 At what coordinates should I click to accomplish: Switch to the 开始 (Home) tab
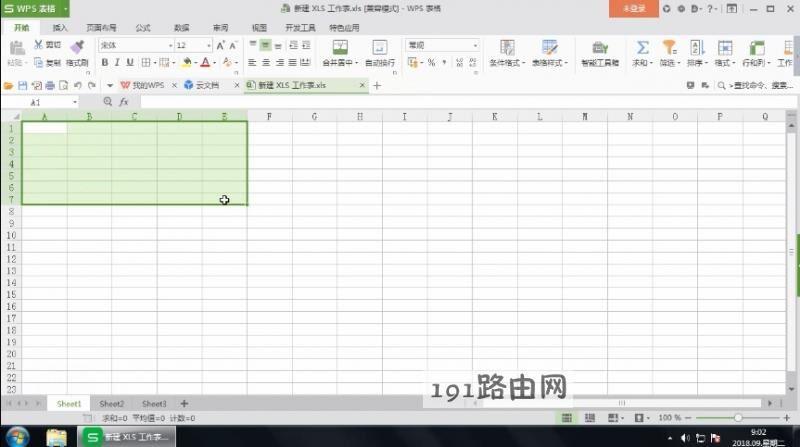(x=21, y=28)
